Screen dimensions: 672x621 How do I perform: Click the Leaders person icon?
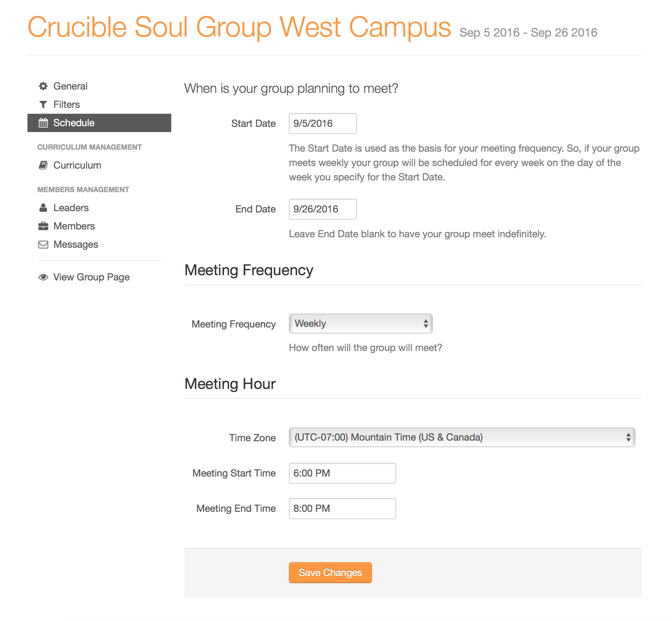point(43,208)
